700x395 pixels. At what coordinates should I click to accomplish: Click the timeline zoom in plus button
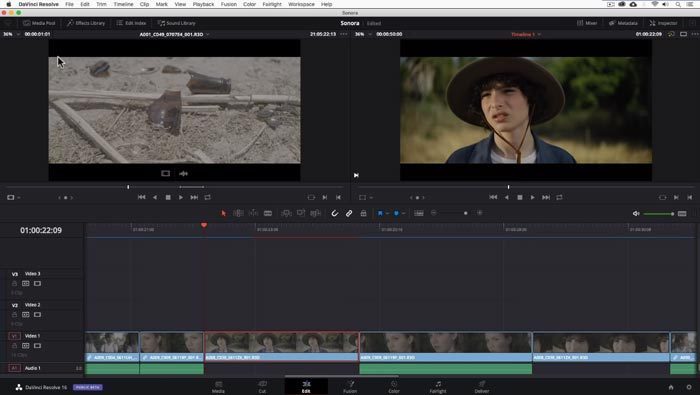[480, 213]
